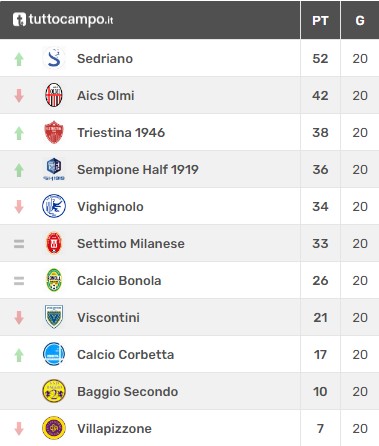Select the Vighignolo circular blue crest
Screen dimensions: 379x446
54,206
